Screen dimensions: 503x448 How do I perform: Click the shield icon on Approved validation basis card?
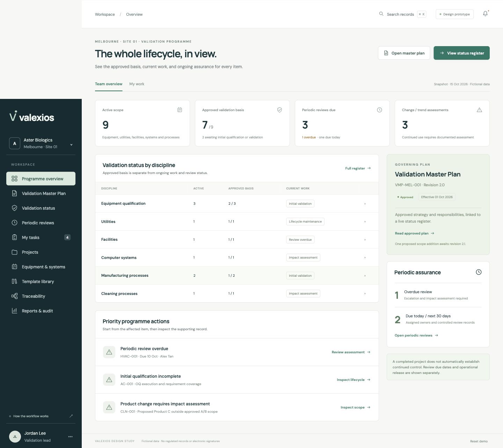pyautogui.click(x=279, y=110)
